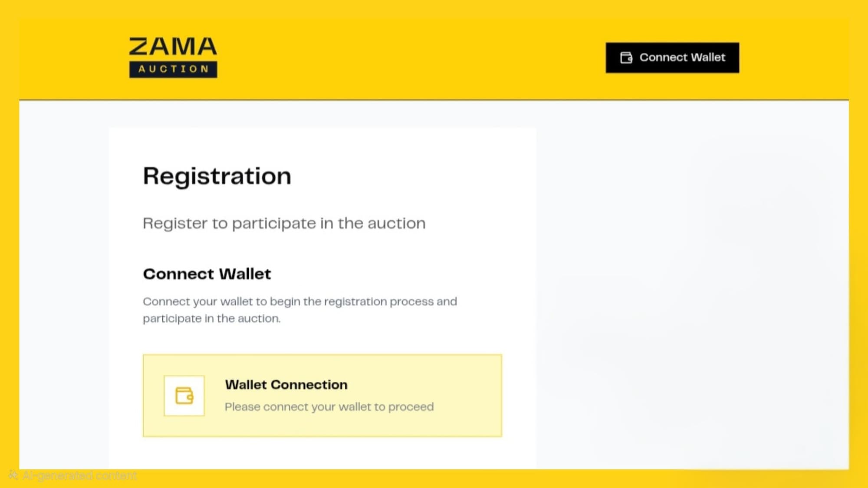This screenshot has width=868, height=488.
Task: Click the letter Z of the ZAMA logo
Action: click(x=140, y=47)
